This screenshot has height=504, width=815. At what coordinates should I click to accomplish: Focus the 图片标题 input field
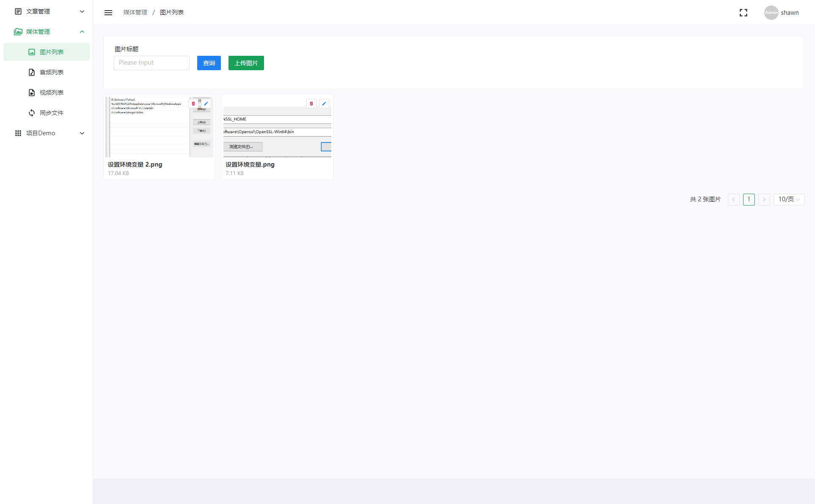point(151,63)
